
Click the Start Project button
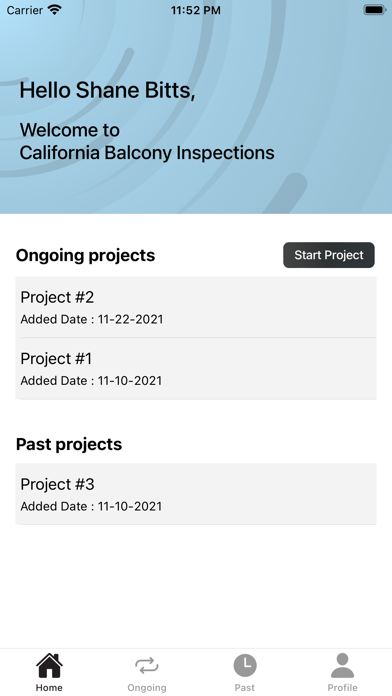(x=329, y=255)
